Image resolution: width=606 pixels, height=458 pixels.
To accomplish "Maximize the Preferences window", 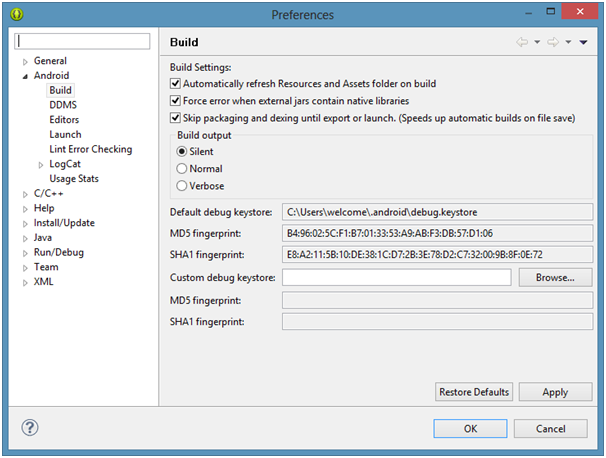I will pos(551,12).
